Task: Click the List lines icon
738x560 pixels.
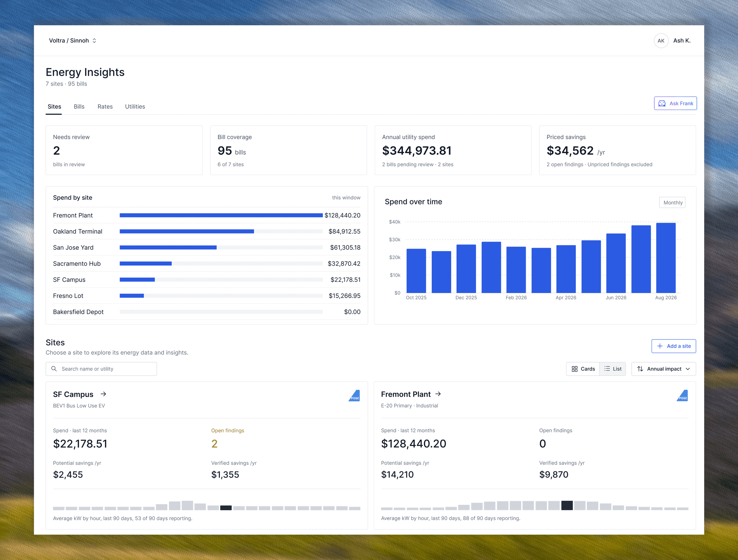Action: pyautogui.click(x=607, y=369)
